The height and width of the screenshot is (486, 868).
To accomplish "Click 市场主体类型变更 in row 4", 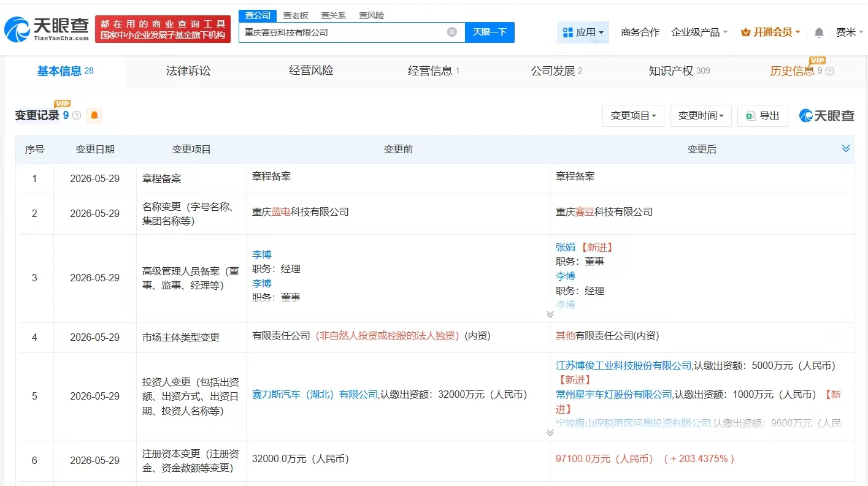I will [181, 337].
